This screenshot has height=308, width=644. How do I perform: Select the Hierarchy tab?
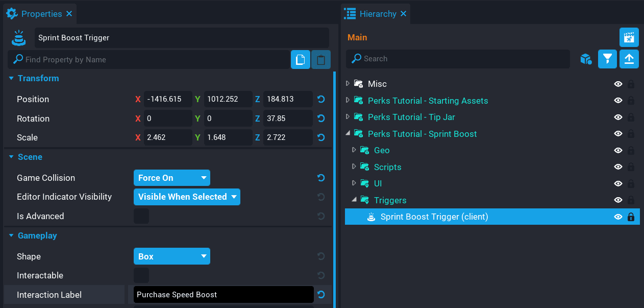[377, 14]
